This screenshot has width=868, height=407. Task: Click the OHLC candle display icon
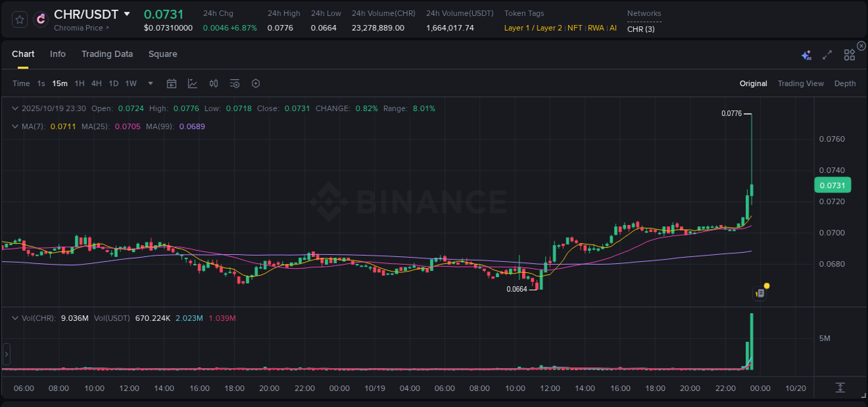pos(213,83)
